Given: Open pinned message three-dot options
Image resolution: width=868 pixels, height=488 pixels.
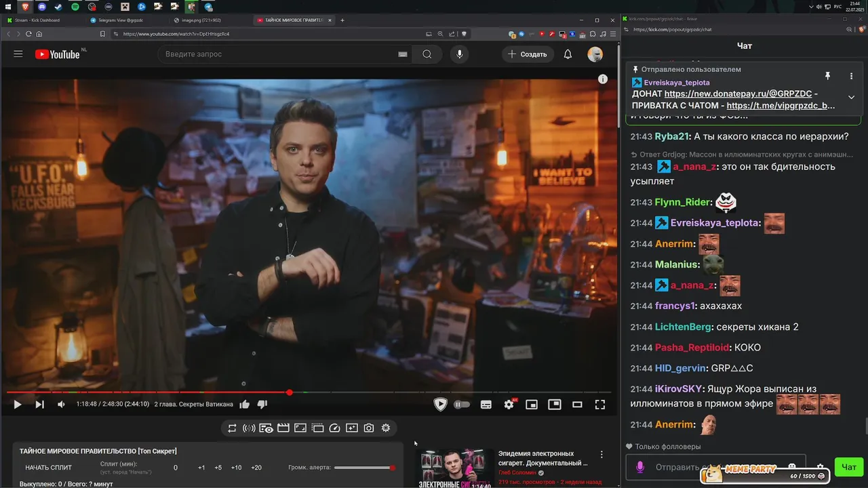Looking at the screenshot, I should [851, 77].
